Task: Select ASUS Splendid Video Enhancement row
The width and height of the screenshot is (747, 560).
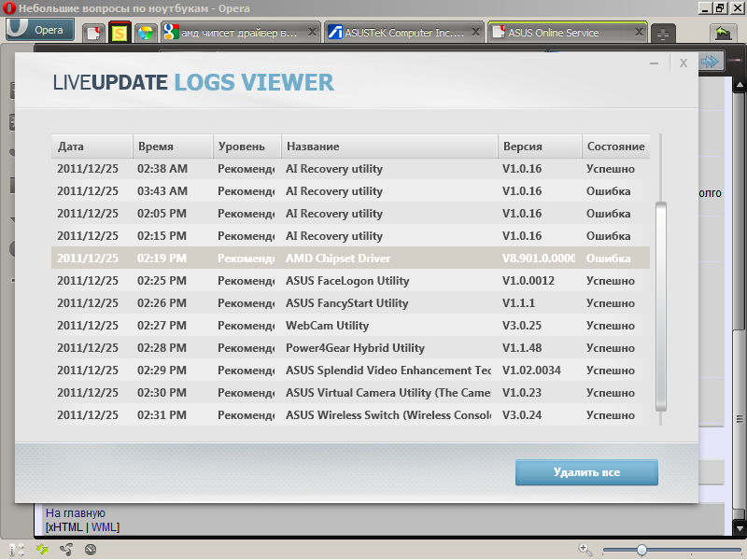Action: pos(350,370)
